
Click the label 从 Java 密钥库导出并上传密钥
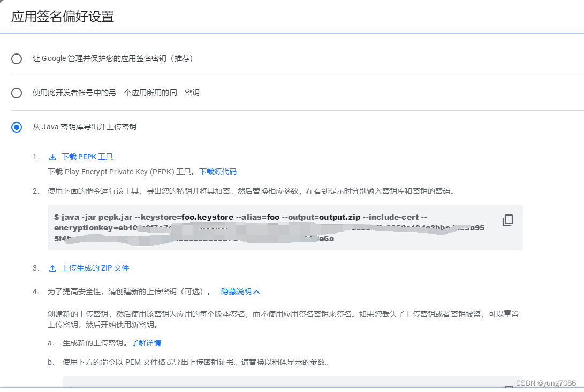(x=84, y=127)
